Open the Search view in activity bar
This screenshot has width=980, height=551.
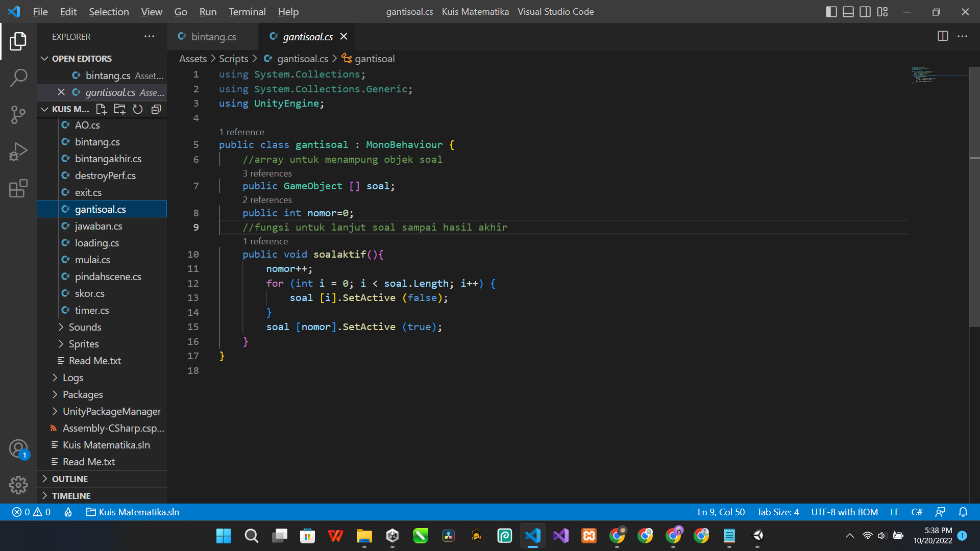coord(18,78)
